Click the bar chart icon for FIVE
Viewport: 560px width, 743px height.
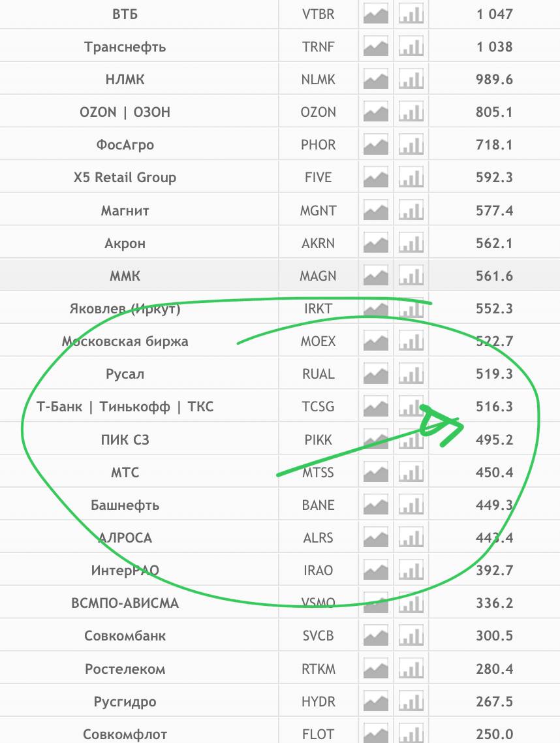(411, 178)
